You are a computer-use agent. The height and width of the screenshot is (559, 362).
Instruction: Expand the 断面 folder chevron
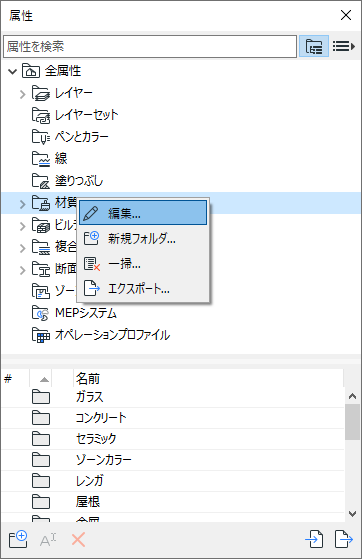(22, 270)
